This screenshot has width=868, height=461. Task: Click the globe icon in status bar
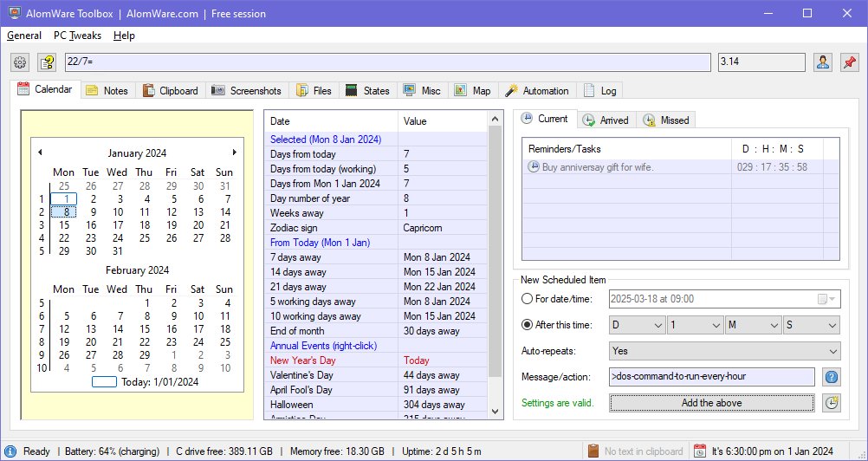pos(10,451)
